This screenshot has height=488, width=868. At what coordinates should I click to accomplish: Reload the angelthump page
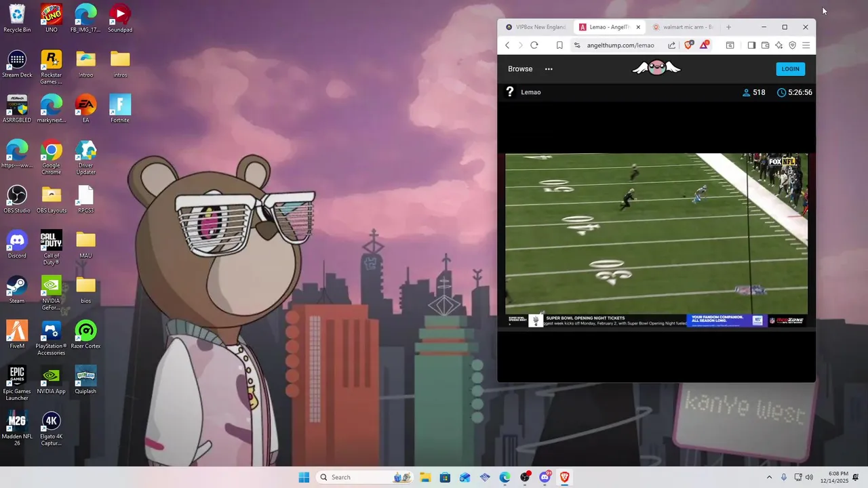tap(534, 45)
